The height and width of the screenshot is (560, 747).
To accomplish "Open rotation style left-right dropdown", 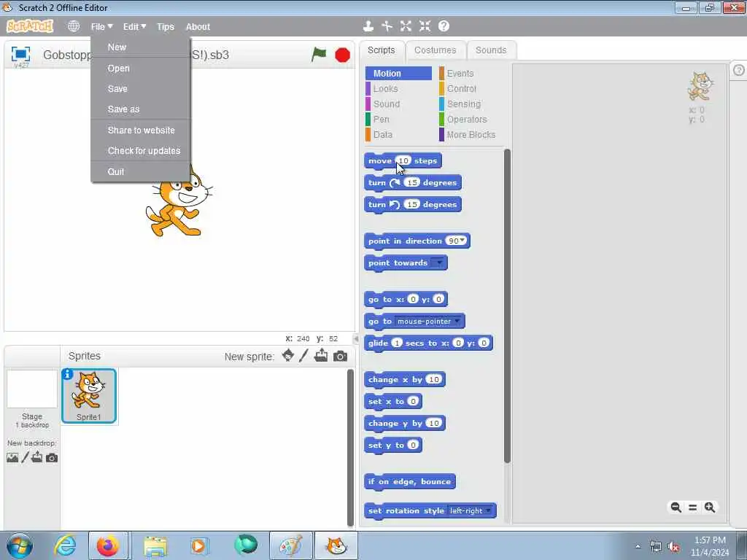I will [x=488, y=510].
